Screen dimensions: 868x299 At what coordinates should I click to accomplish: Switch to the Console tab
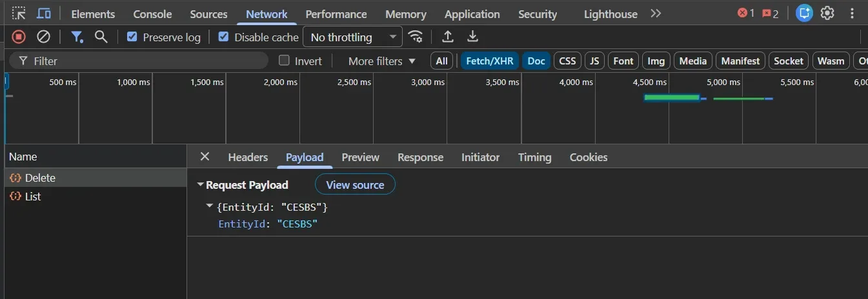click(x=152, y=14)
